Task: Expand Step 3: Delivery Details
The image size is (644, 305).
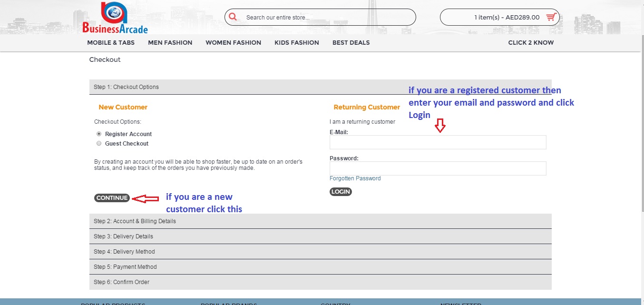Action: (x=321, y=236)
